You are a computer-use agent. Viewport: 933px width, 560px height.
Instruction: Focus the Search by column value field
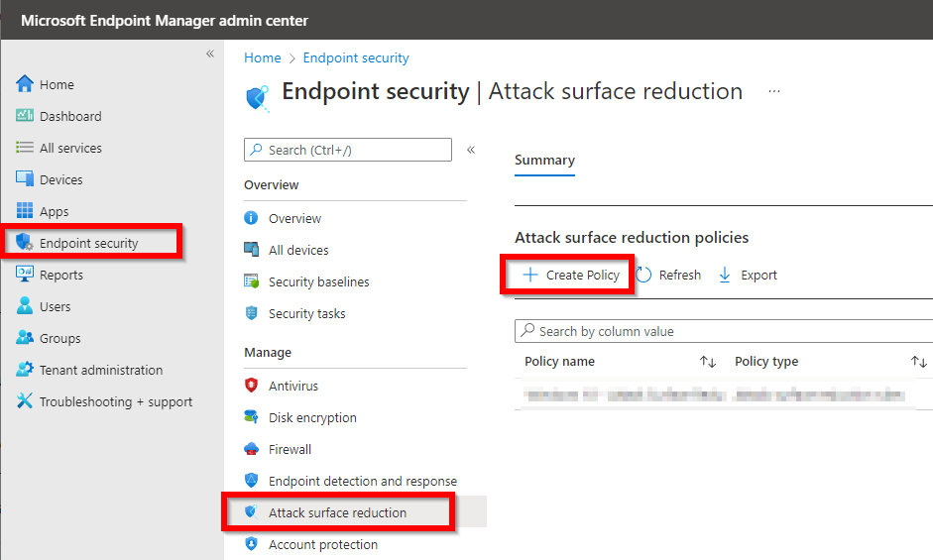click(x=724, y=331)
